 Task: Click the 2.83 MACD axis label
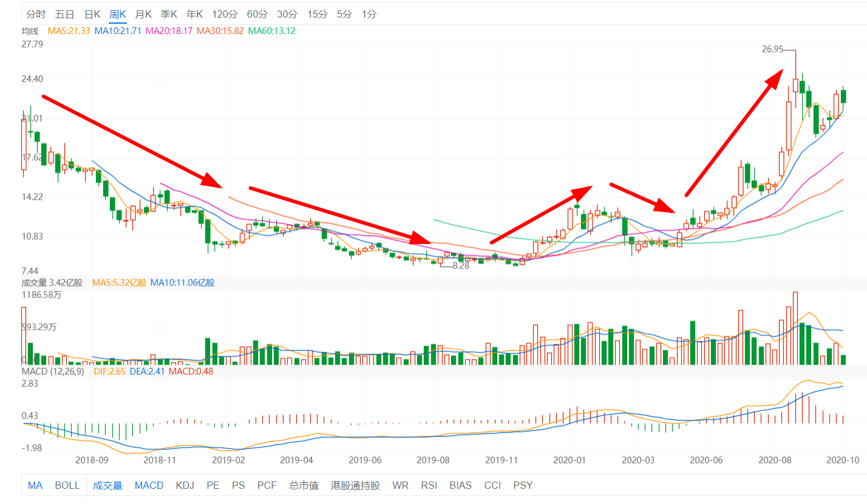pos(30,384)
